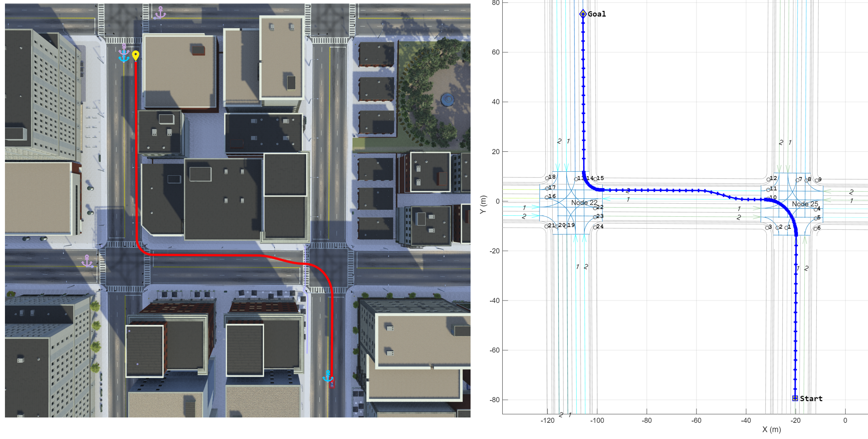The width and height of the screenshot is (868, 439).
Task: Click the purple anchor icon on the left road
Action: click(87, 262)
